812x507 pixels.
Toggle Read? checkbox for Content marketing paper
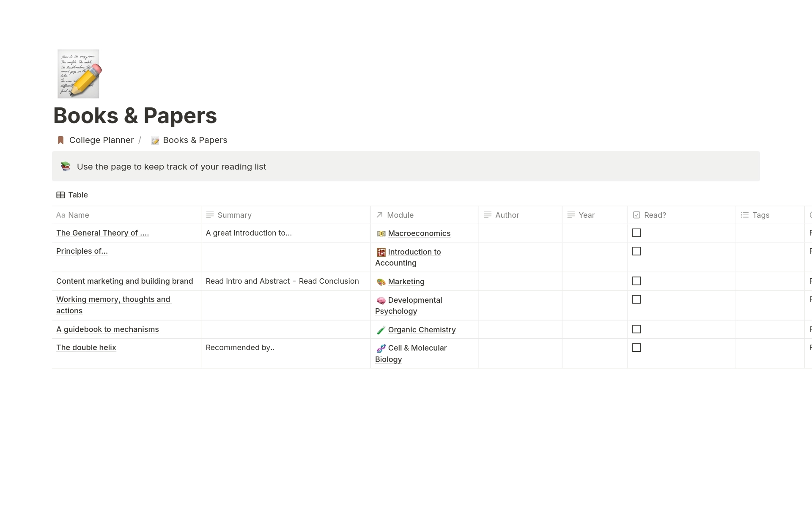point(637,281)
